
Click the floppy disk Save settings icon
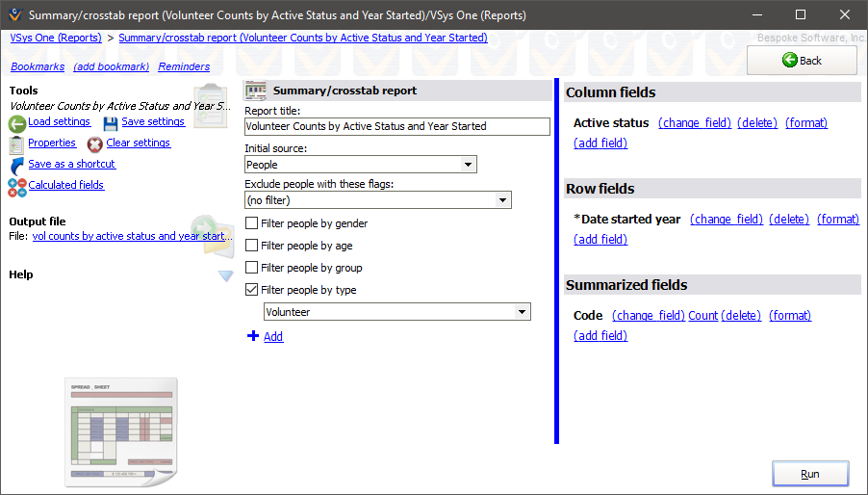tap(111, 123)
